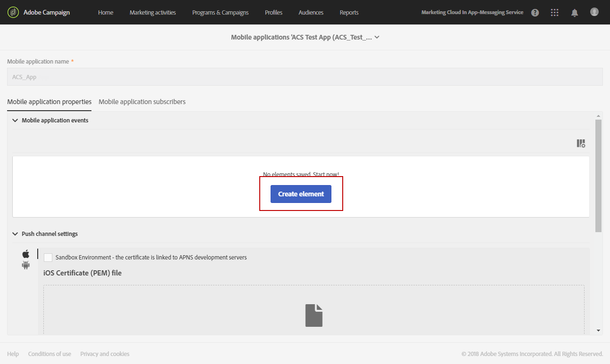Open Programs & Campaigns menu
Image resolution: width=610 pixels, height=364 pixels.
221,13
